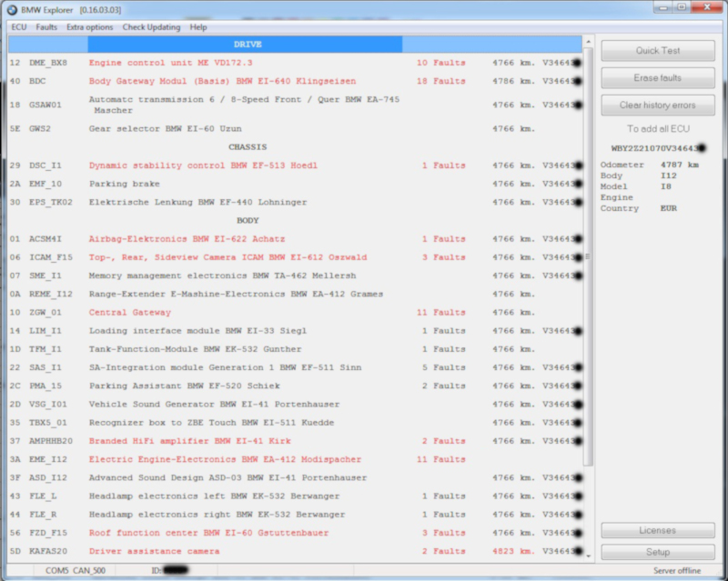Click the '5 Faults' count for SAS_I1

[443, 367]
